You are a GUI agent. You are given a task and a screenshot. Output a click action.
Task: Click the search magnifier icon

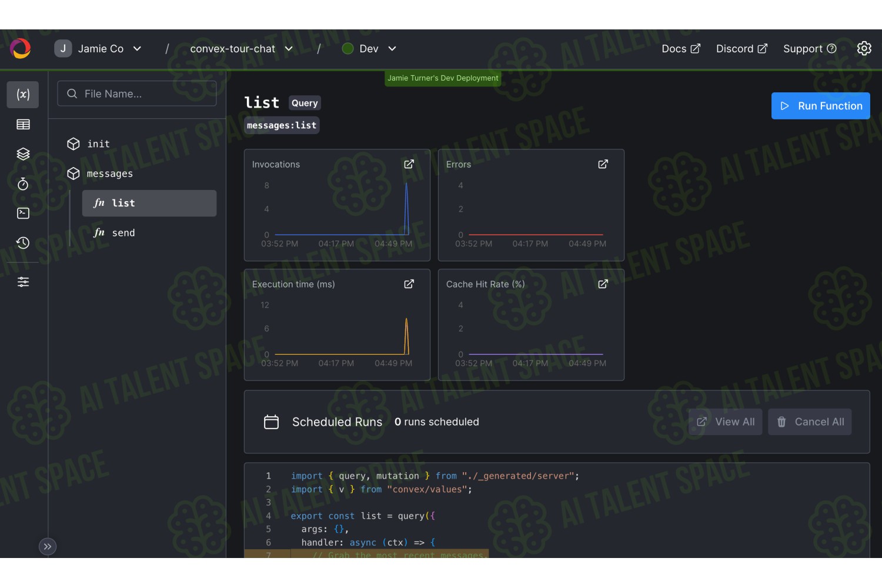point(72,93)
